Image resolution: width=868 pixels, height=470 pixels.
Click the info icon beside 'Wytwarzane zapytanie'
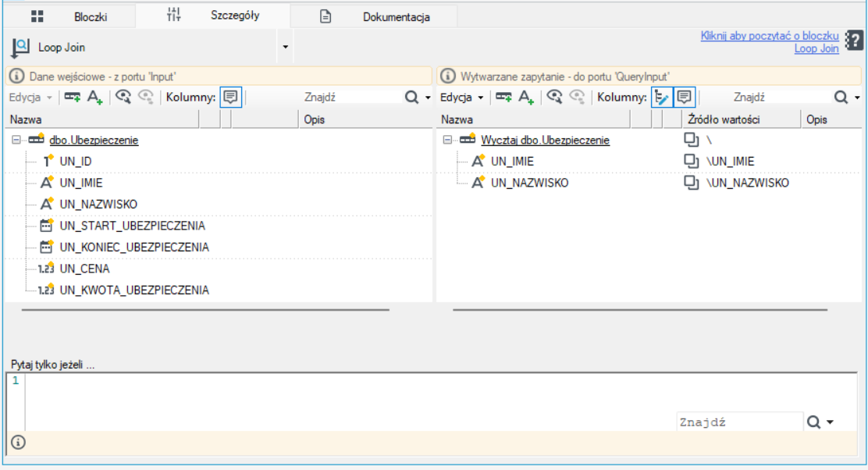(448, 76)
